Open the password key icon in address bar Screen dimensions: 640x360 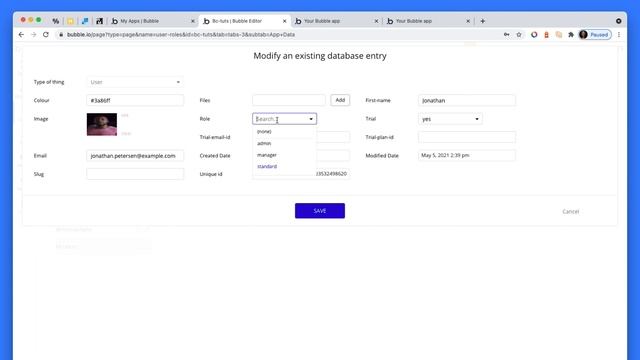click(507, 35)
